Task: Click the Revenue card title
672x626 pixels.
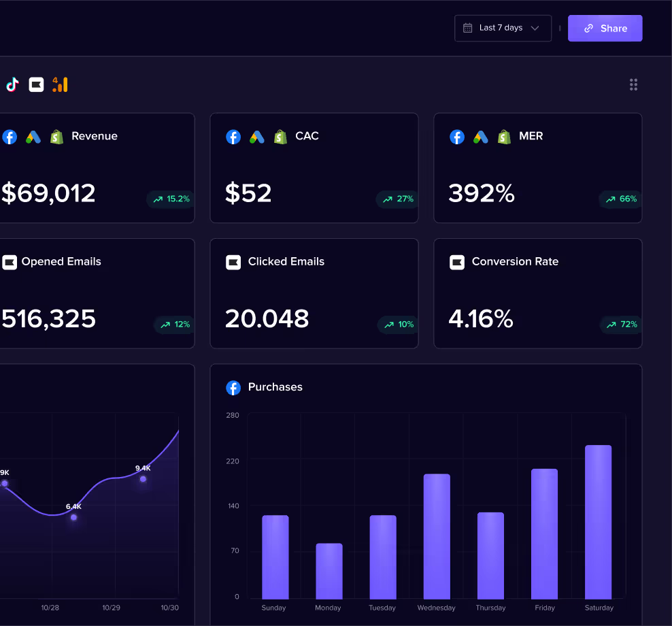Action: click(95, 136)
